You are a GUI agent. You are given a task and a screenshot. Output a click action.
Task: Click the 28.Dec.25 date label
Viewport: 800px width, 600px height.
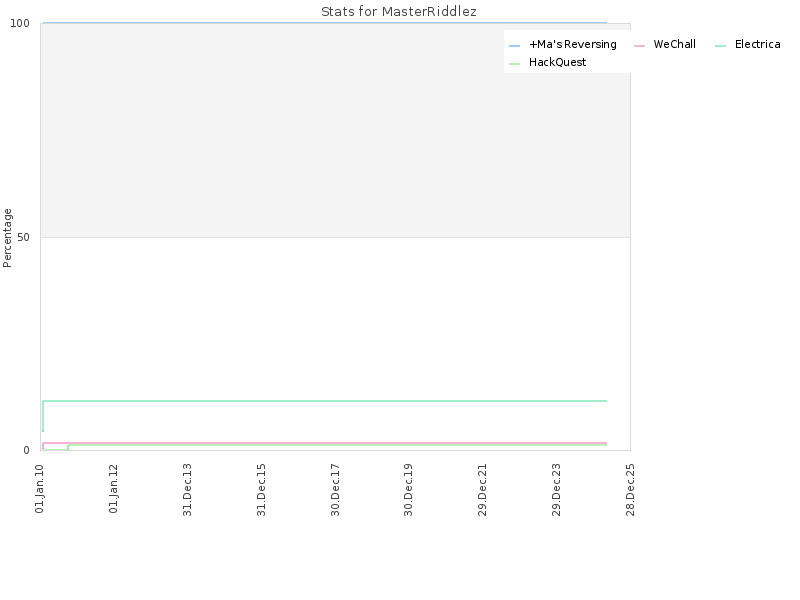click(x=630, y=489)
